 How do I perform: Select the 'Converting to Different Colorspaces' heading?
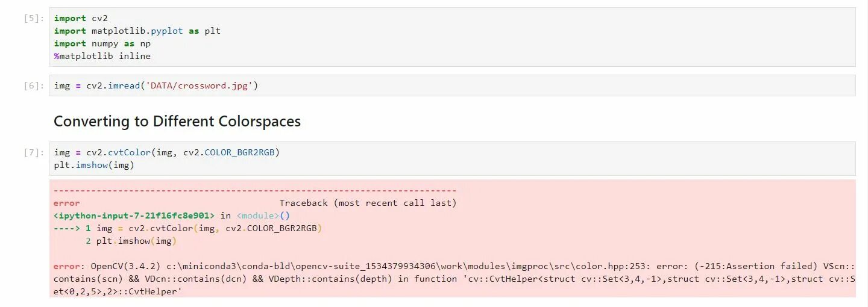tap(177, 121)
